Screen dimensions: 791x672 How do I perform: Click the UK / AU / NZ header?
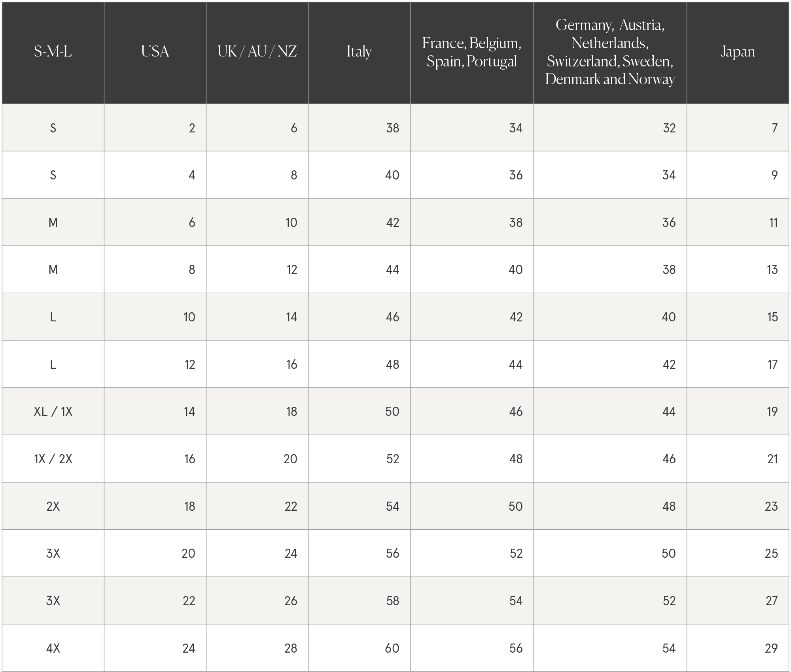pos(257,52)
